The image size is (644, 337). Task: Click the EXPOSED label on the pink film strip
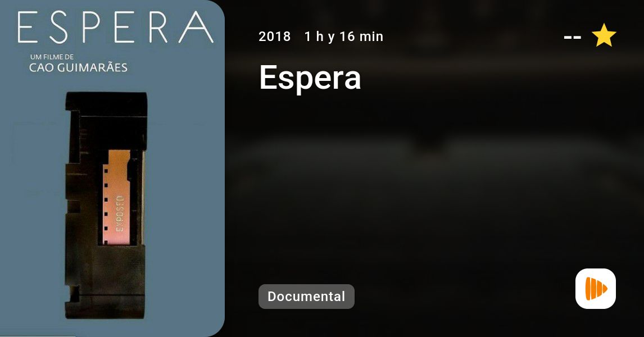pos(120,213)
